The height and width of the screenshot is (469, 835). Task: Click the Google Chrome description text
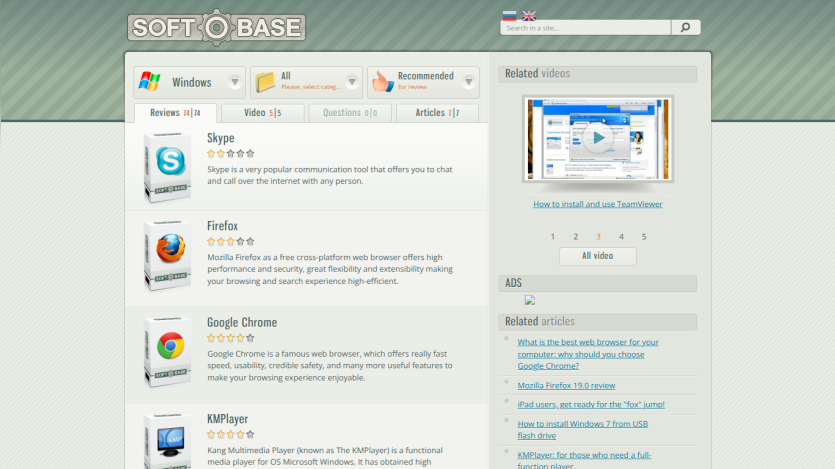pos(330,366)
